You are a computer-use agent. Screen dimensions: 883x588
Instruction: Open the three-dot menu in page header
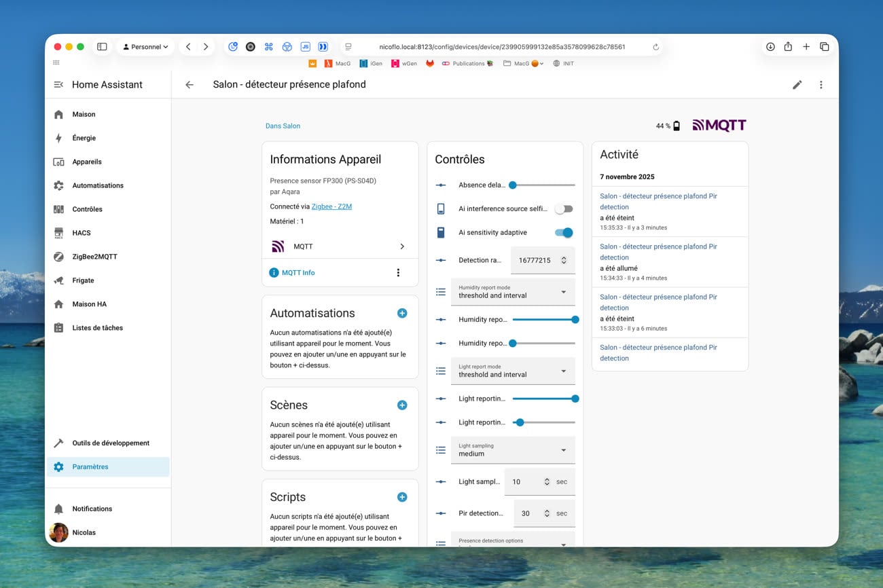821,85
